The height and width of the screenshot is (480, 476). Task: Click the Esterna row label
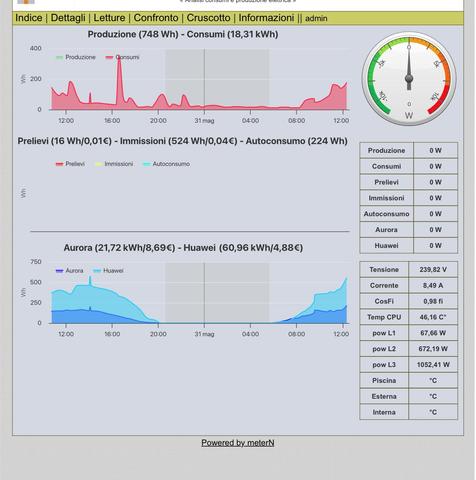pos(384,396)
